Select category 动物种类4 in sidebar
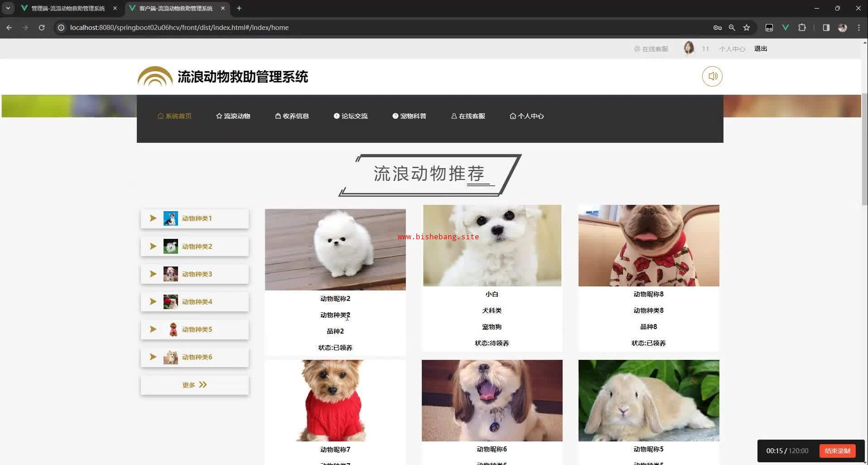Screen dimensions: 868x465 coord(195,302)
